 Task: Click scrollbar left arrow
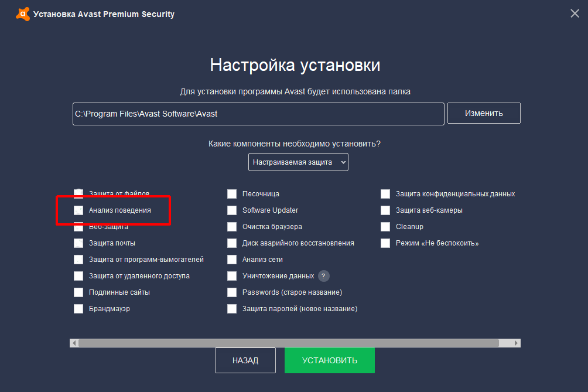[74, 343]
